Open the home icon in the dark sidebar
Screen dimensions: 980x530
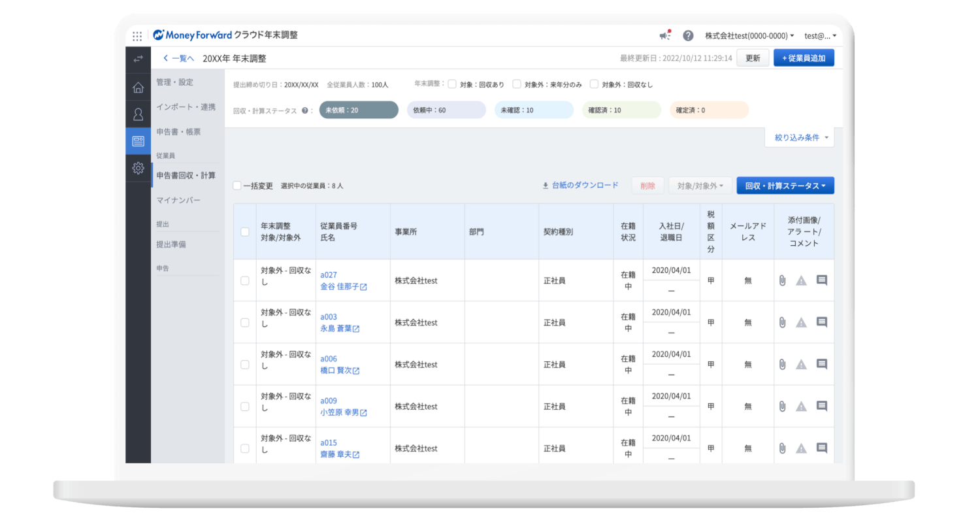point(138,87)
